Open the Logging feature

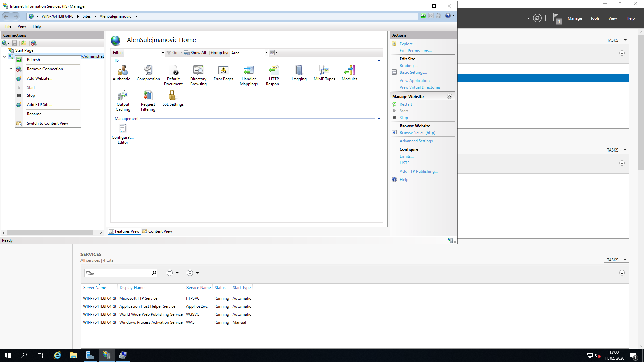[x=299, y=73]
